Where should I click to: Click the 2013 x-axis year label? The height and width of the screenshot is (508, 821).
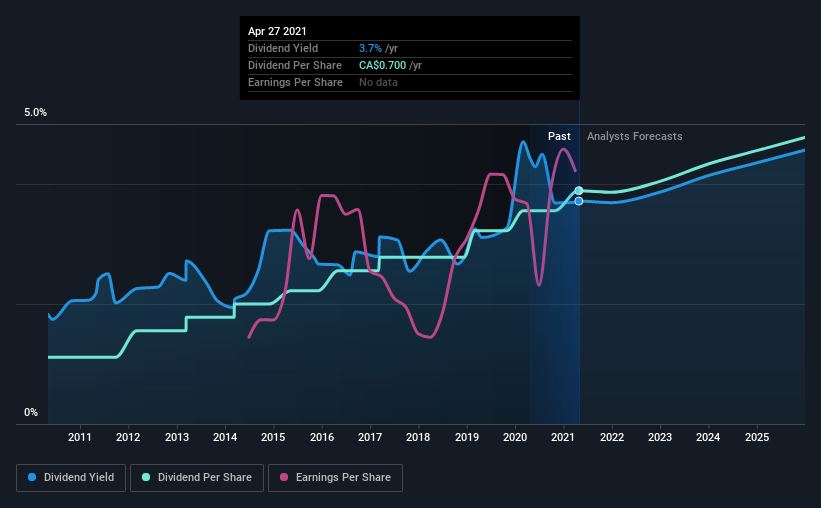pyautogui.click(x=176, y=437)
